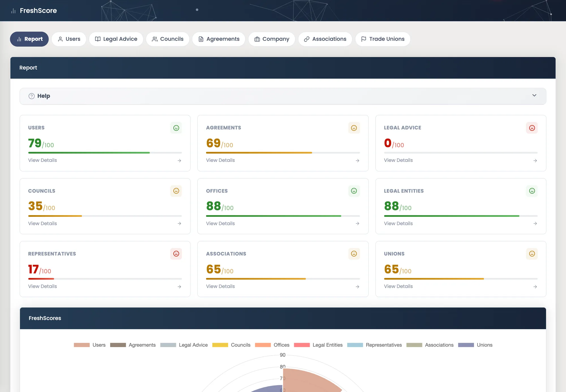Toggle Users series in chart legend
Image resolution: width=566 pixels, height=392 pixels.
click(x=89, y=345)
